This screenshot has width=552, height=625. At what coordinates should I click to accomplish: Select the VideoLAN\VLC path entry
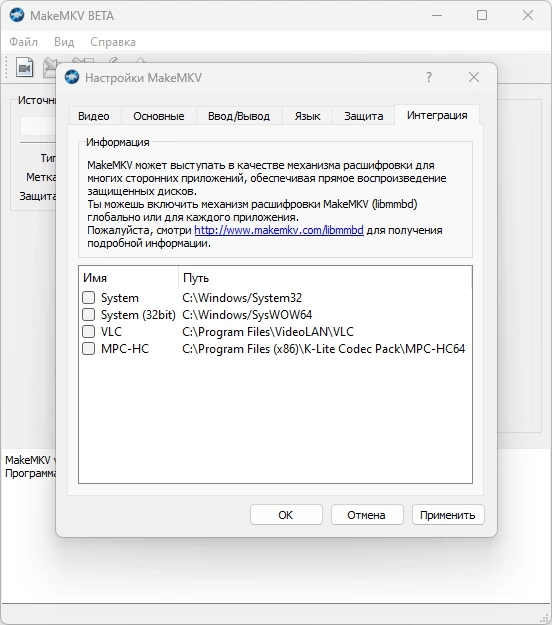[268, 332]
